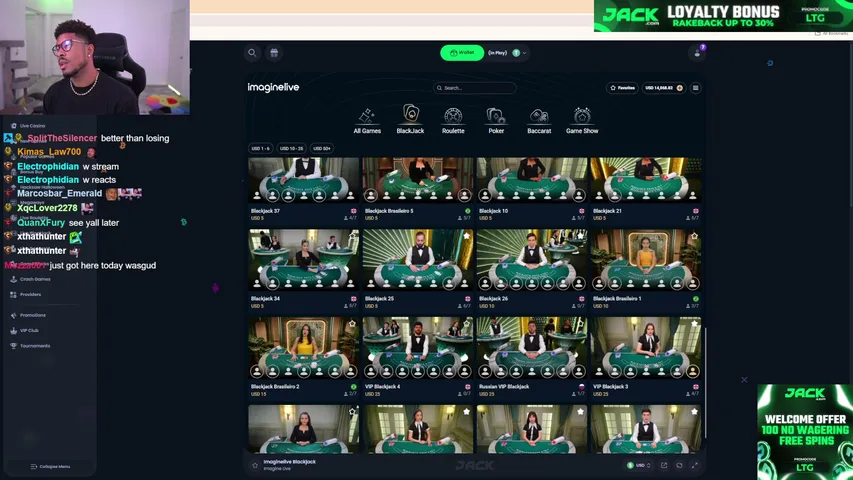This screenshot has width=853, height=480.
Task: Click the Jack Loyalty Bonus banner
Action: tap(723, 16)
